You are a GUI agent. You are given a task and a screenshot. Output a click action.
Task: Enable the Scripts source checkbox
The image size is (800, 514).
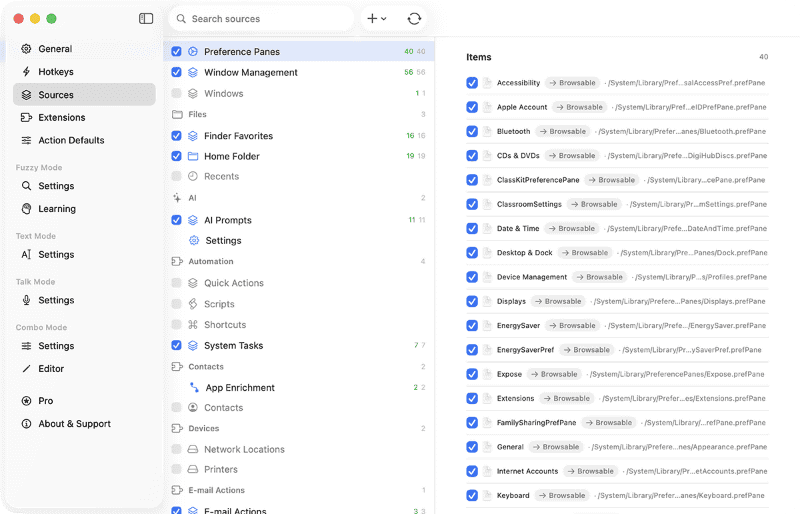[177, 304]
